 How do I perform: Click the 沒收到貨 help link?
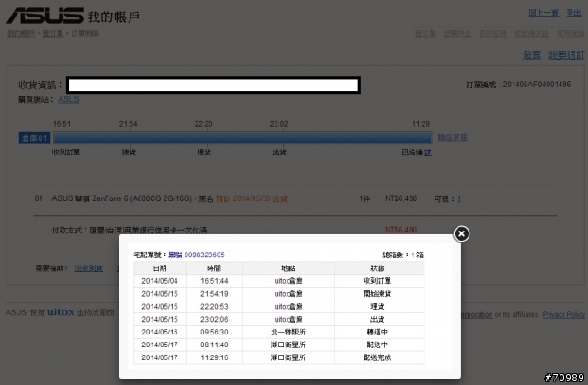89,268
